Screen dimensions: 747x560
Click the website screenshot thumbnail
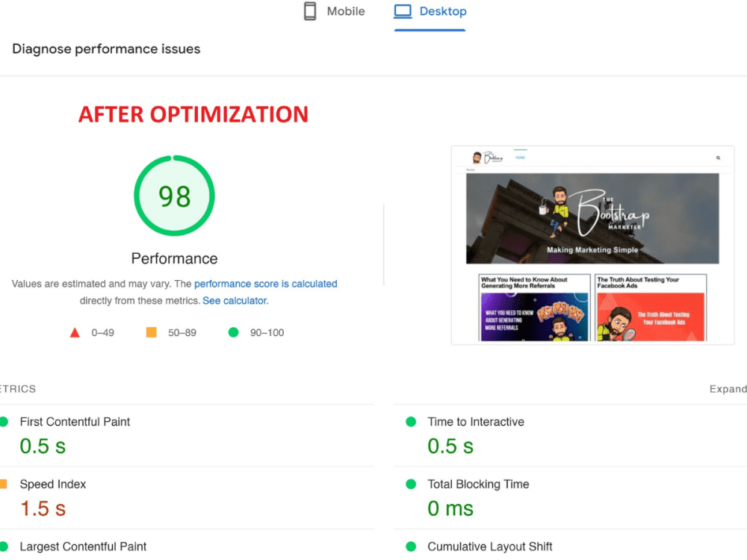592,245
